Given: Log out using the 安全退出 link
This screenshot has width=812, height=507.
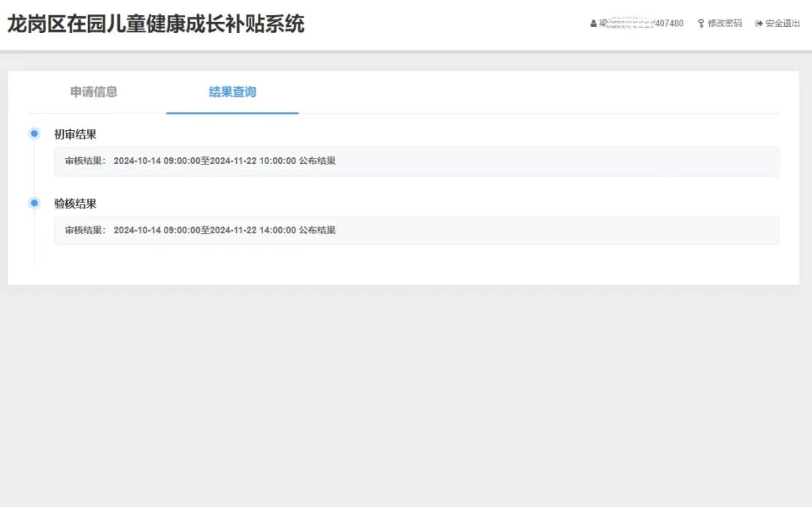Looking at the screenshot, I should coord(783,24).
